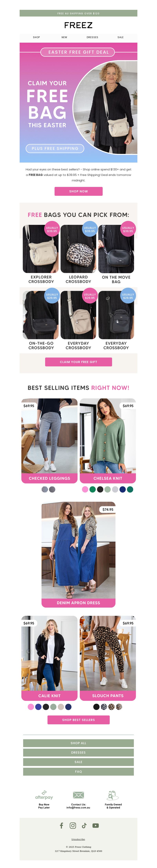Open the Leopard Crossbody bag image

tap(78, 249)
